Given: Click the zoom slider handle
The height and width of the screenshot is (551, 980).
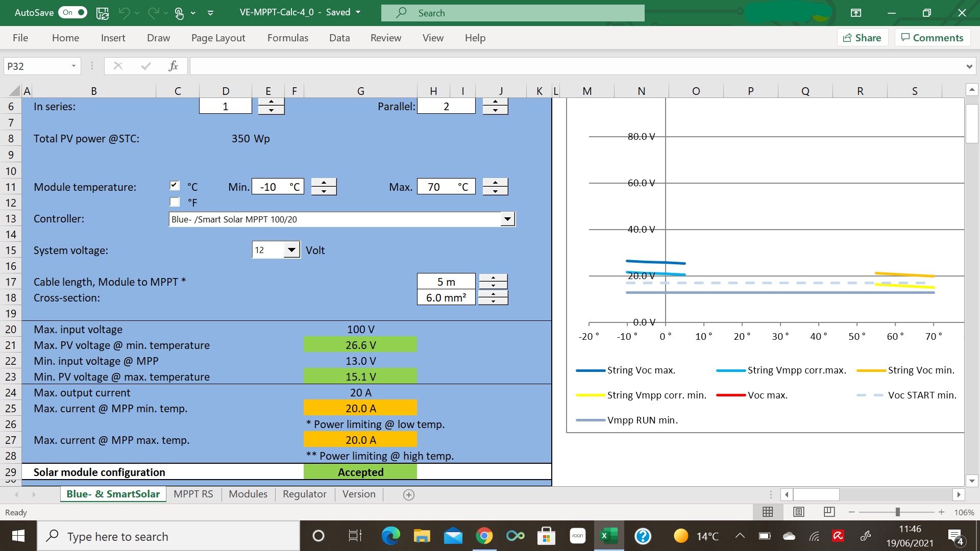Looking at the screenshot, I should coord(898,512).
